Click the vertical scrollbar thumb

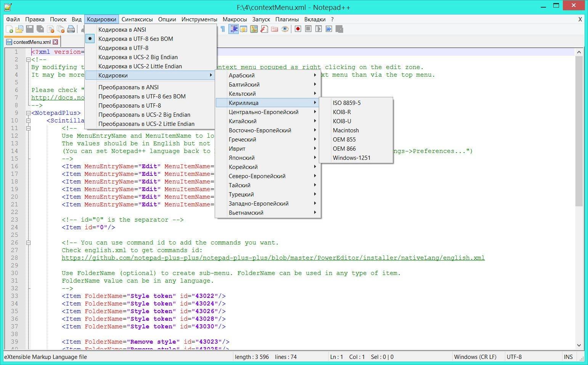click(x=579, y=131)
